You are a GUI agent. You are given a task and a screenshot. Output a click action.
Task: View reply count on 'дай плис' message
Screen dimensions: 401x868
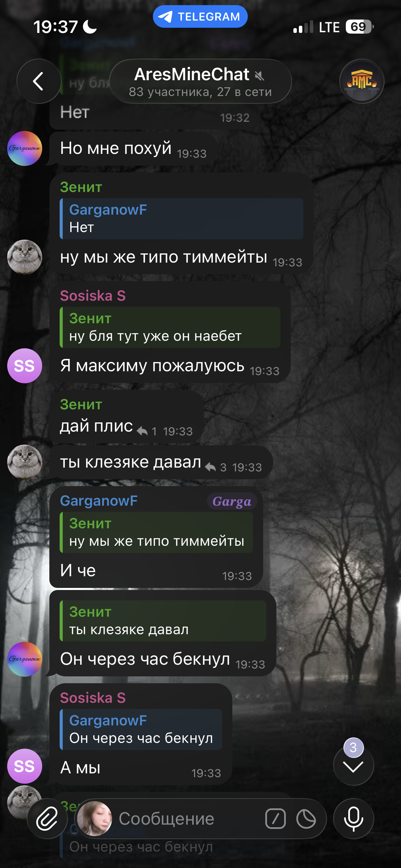point(147,431)
